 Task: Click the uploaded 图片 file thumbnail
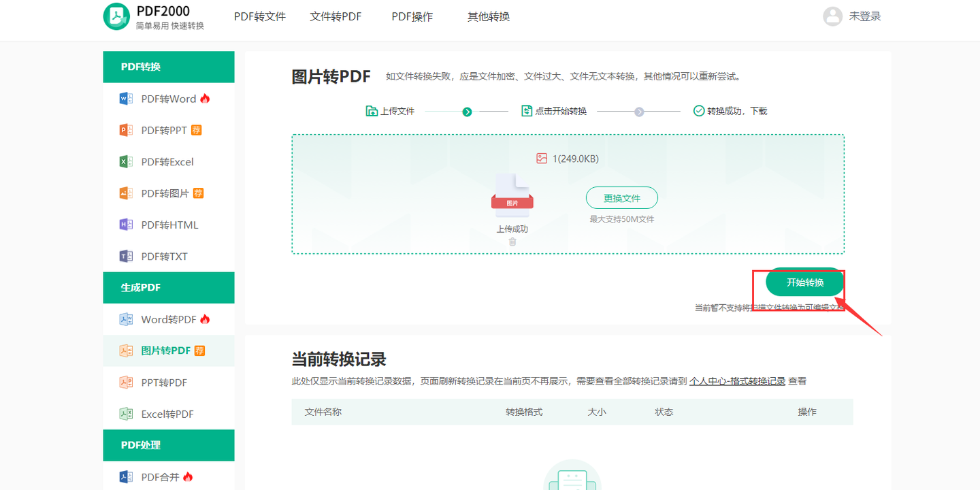click(x=512, y=194)
